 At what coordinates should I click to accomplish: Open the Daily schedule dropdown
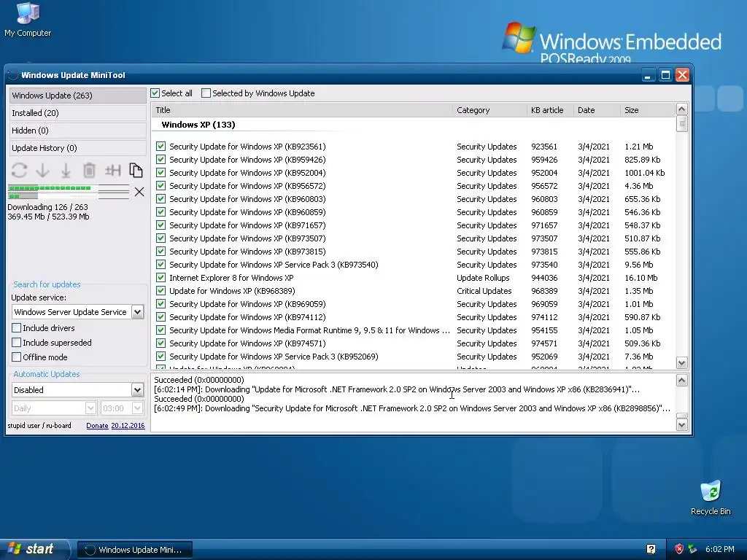90,408
